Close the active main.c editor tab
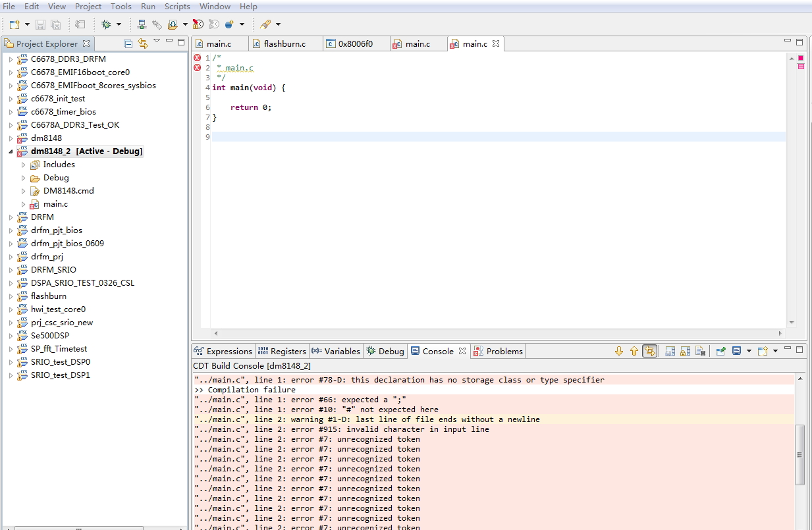 (496, 43)
